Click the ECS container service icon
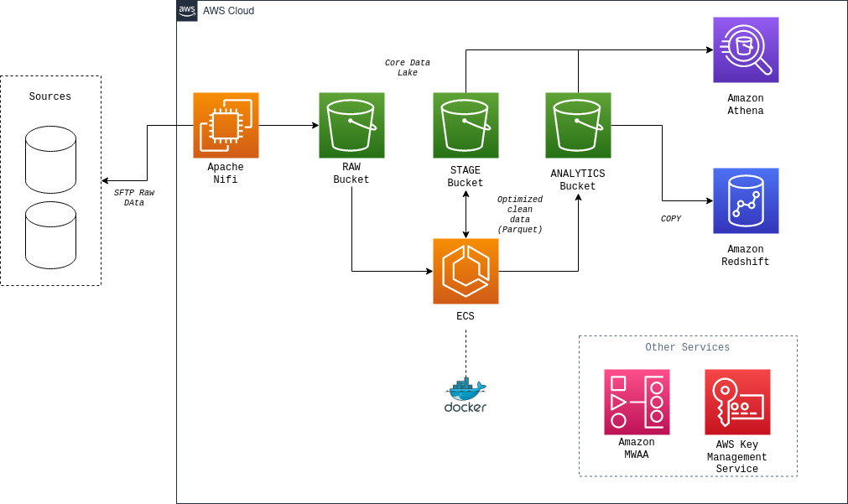Image resolution: width=848 pixels, height=504 pixels. 466,272
